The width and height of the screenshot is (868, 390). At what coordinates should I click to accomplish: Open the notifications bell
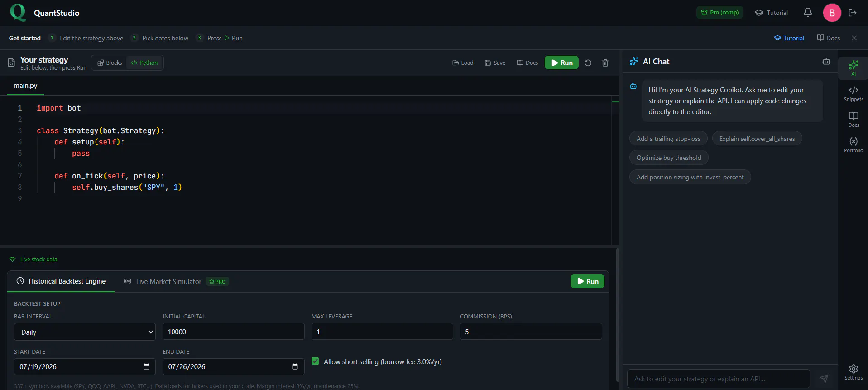point(808,13)
